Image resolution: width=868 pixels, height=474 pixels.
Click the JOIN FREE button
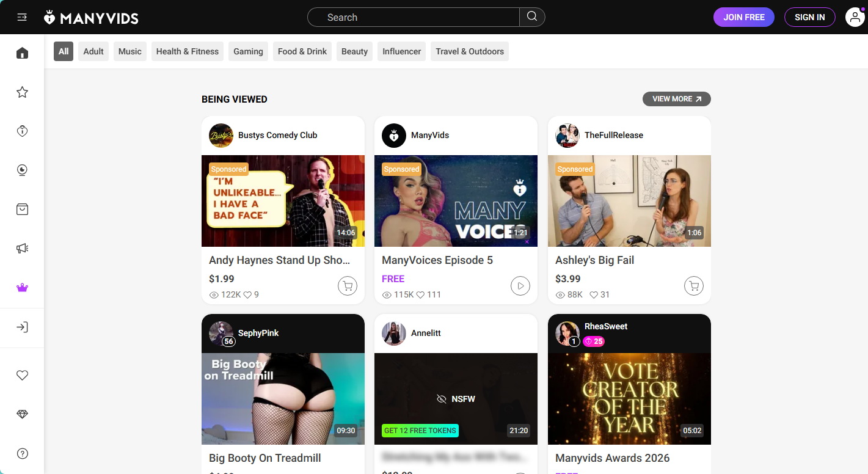[744, 17]
